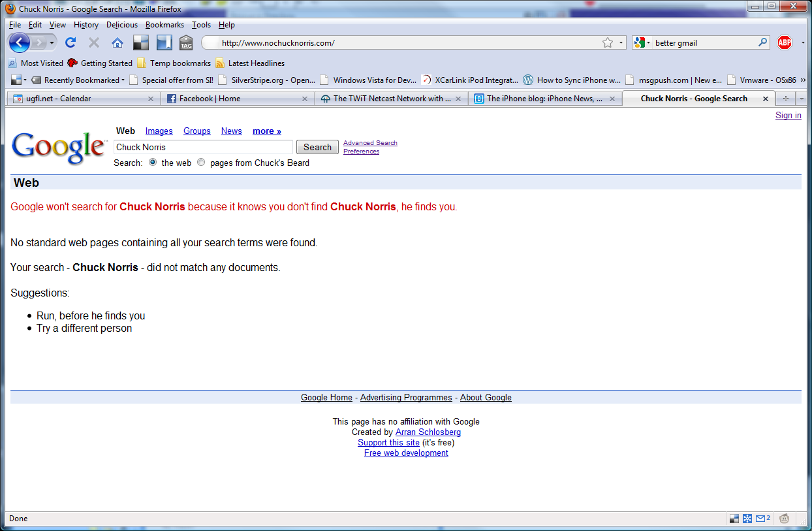Switch to ugfl.net - Calendar tab
This screenshot has height=531, width=812.
(83, 99)
